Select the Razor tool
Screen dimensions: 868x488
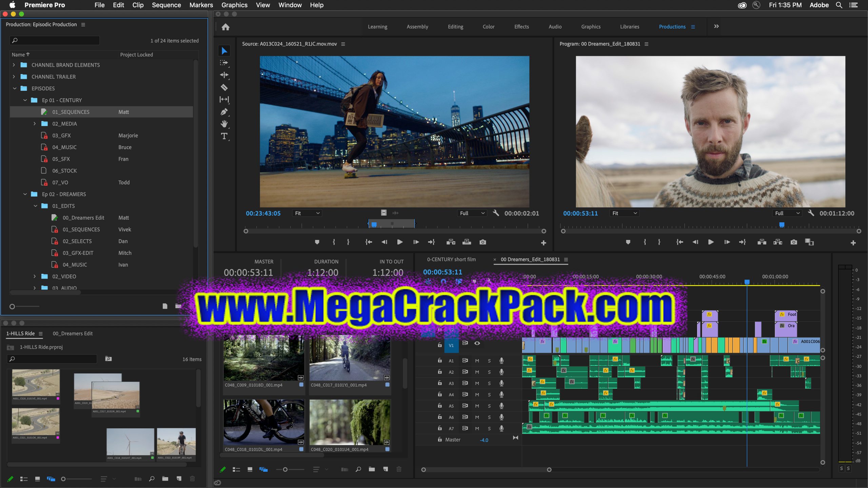tap(224, 87)
